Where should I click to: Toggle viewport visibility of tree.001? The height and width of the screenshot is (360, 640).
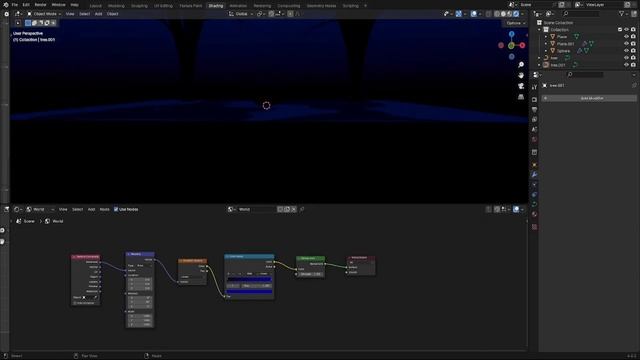coord(626,65)
